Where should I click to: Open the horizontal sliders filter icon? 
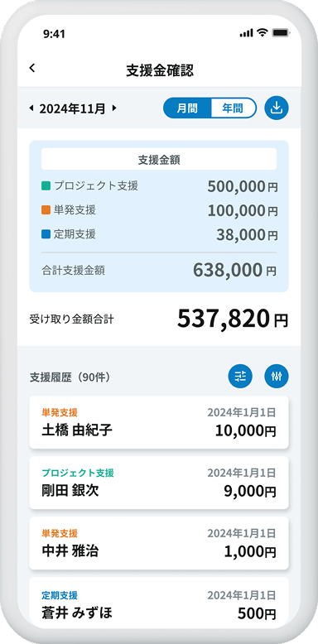click(x=240, y=376)
